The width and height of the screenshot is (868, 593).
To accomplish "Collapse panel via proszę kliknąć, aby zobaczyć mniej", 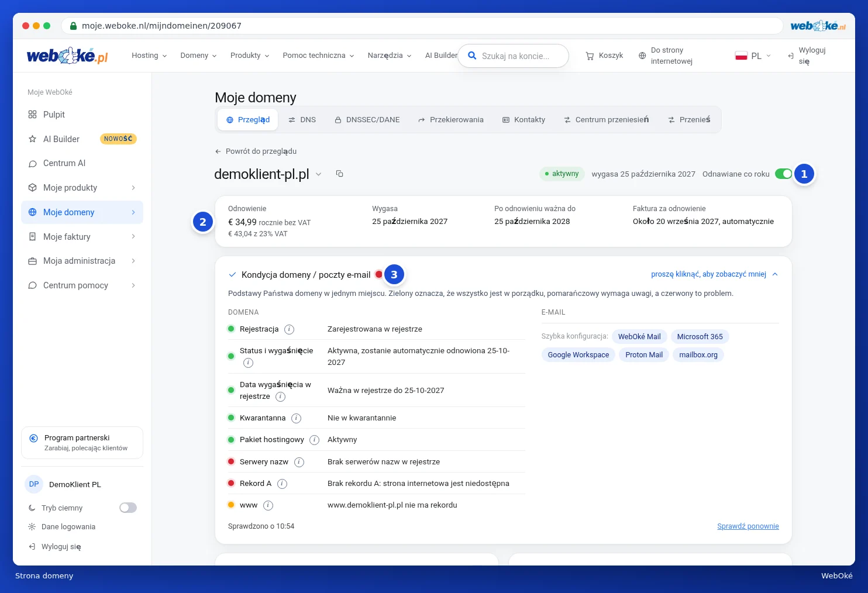I will click(714, 274).
